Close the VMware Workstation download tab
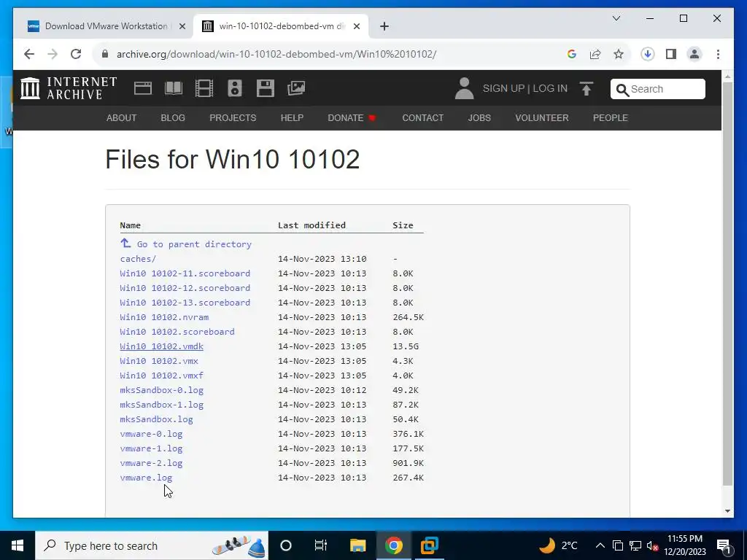The height and width of the screenshot is (560, 747). click(x=182, y=26)
